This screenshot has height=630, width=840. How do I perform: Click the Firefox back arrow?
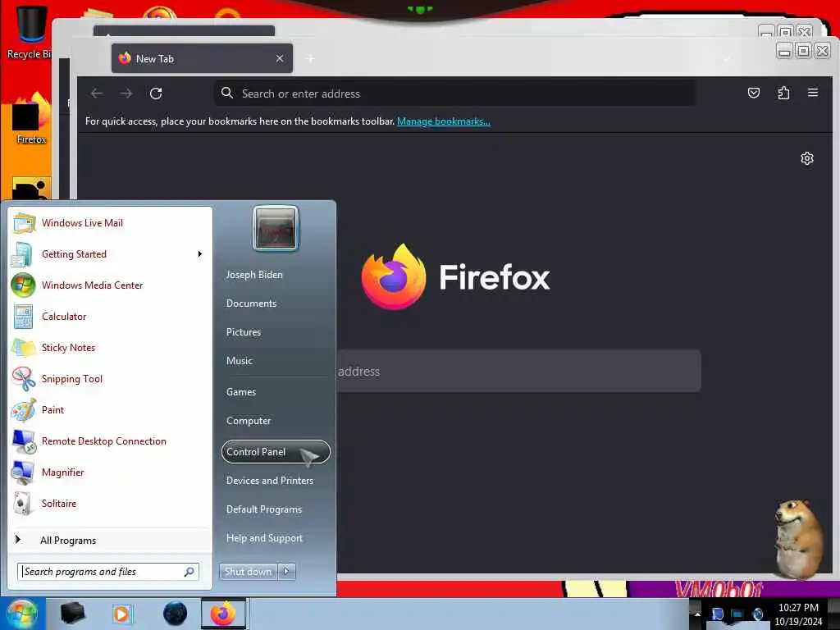pyautogui.click(x=97, y=94)
